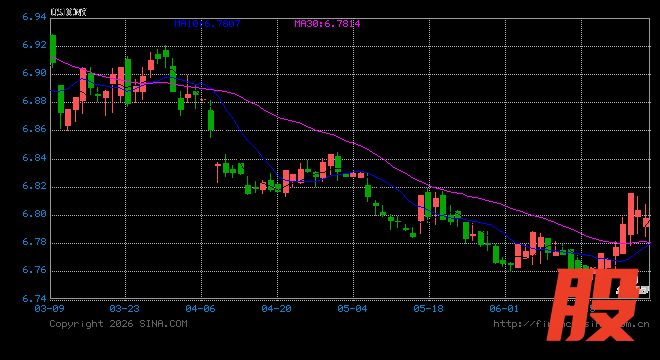Click the 6.92 price axis label
The width and height of the screenshot is (660, 360).
(x=35, y=45)
